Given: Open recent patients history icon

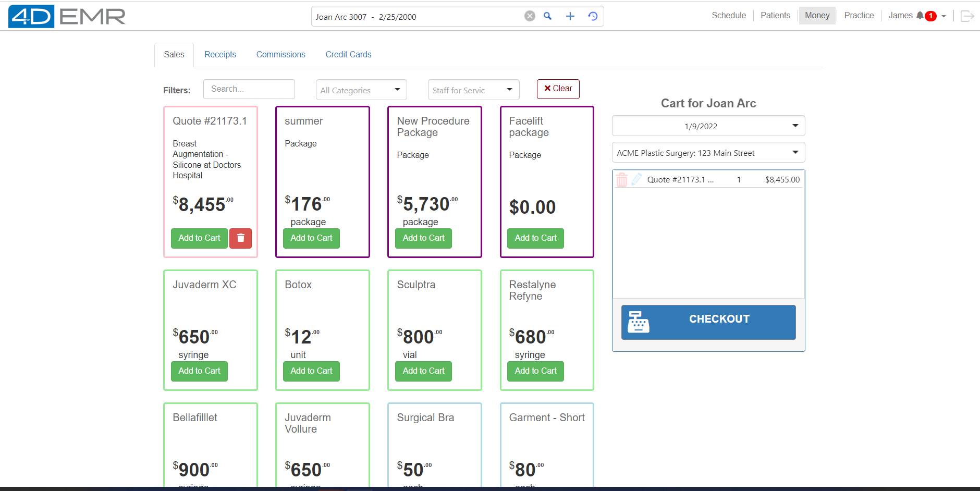Looking at the screenshot, I should (593, 16).
